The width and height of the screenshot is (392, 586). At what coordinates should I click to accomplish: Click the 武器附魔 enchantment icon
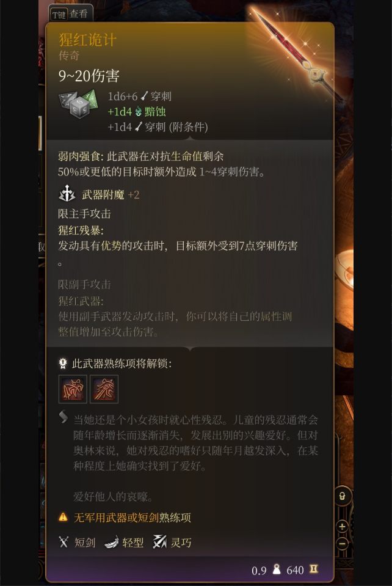67,194
